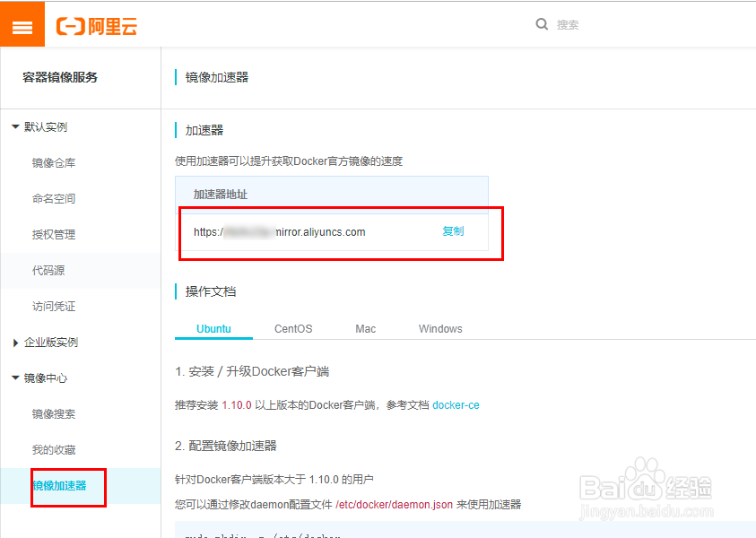Focus the 搜索 search field

point(568,24)
